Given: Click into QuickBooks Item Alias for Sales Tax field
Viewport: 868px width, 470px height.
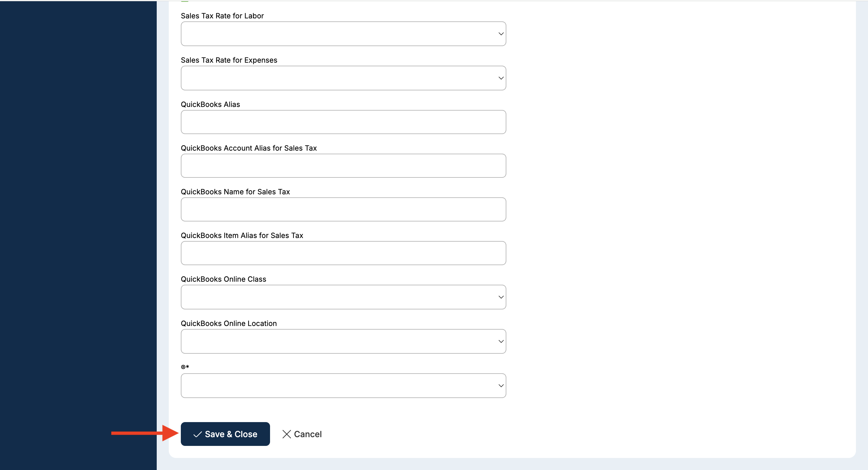Looking at the screenshot, I should click(x=343, y=253).
